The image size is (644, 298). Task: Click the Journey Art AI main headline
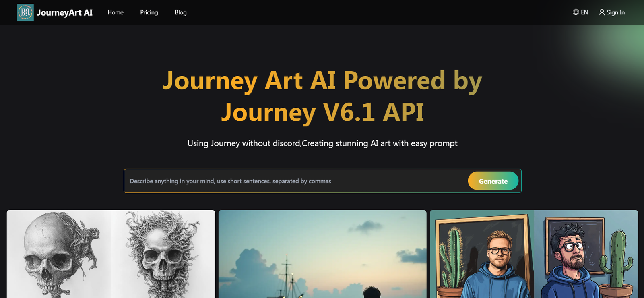point(322,96)
